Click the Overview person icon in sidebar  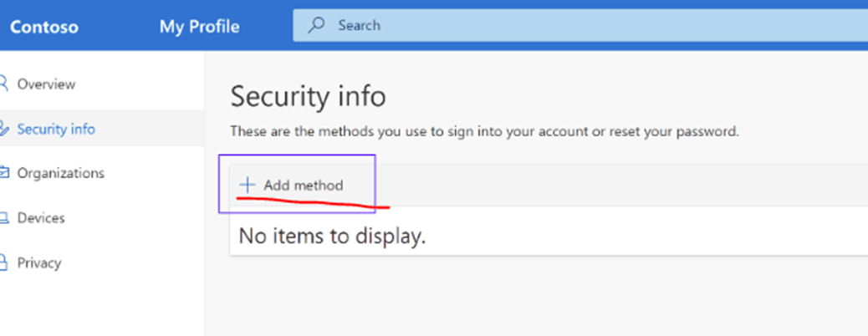click(x=3, y=84)
